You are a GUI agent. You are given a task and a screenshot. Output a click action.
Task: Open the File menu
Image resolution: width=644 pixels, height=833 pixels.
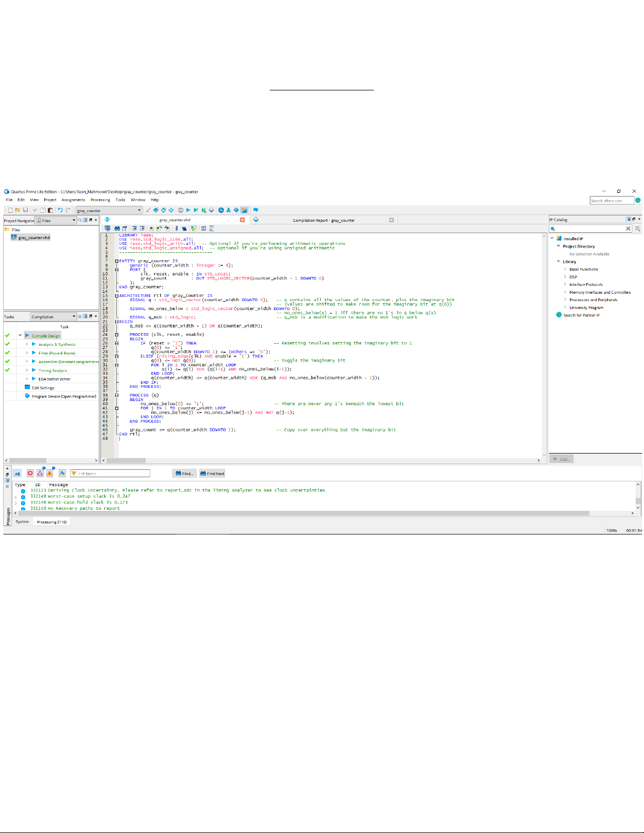[9, 200]
